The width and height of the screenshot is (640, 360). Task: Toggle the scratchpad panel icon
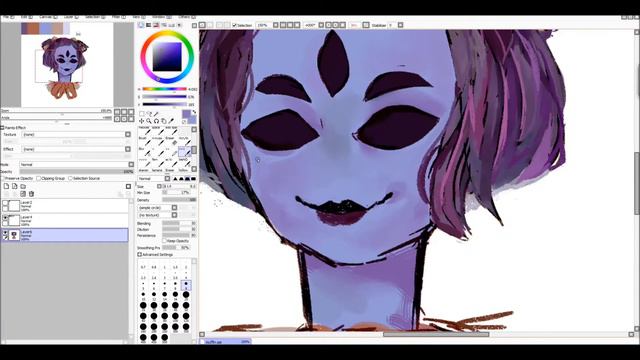[179, 25]
